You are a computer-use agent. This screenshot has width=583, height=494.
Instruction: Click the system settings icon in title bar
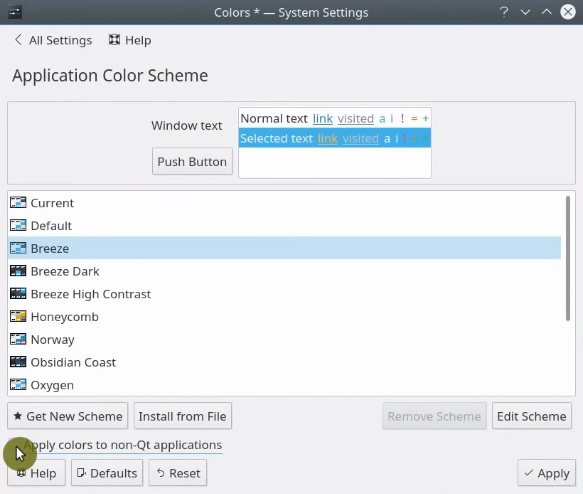[x=15, y=12]
